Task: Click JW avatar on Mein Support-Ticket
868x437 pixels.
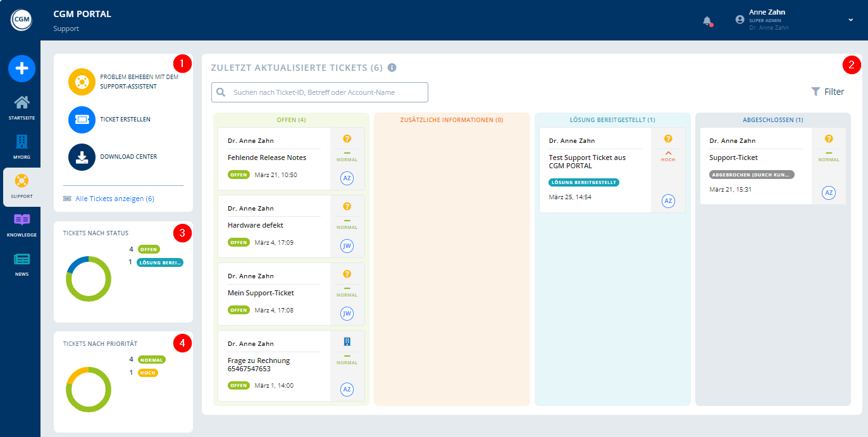Action: tap(347, 314)
